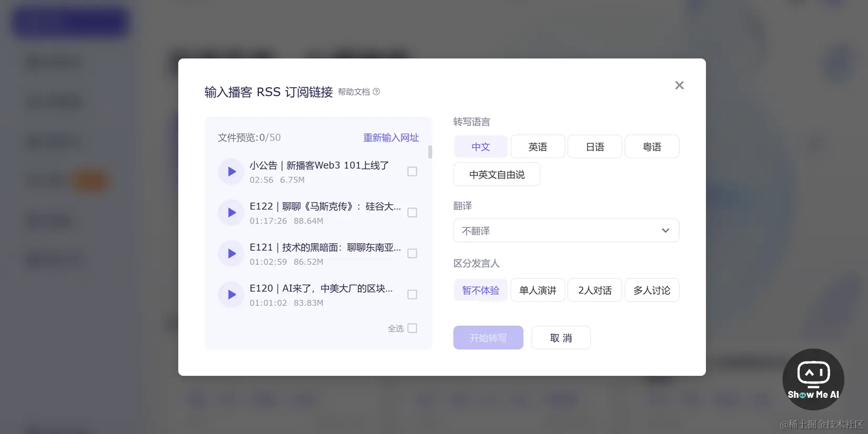Tick checkbox for E122 马斯克传 episode

412,213
